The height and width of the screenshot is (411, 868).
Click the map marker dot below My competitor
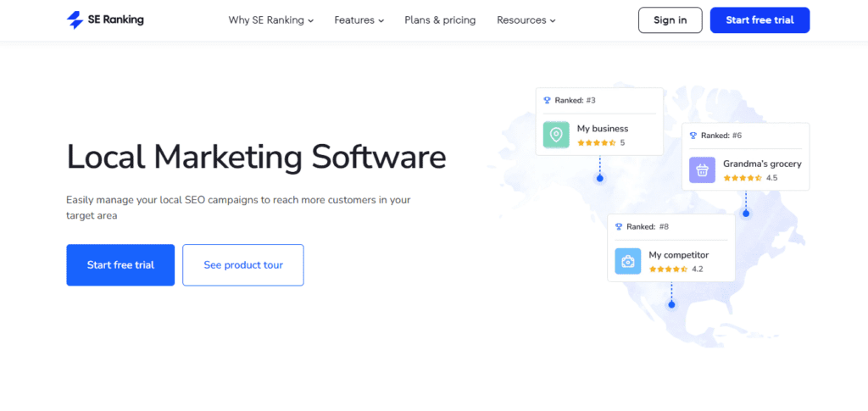(671, 304)
